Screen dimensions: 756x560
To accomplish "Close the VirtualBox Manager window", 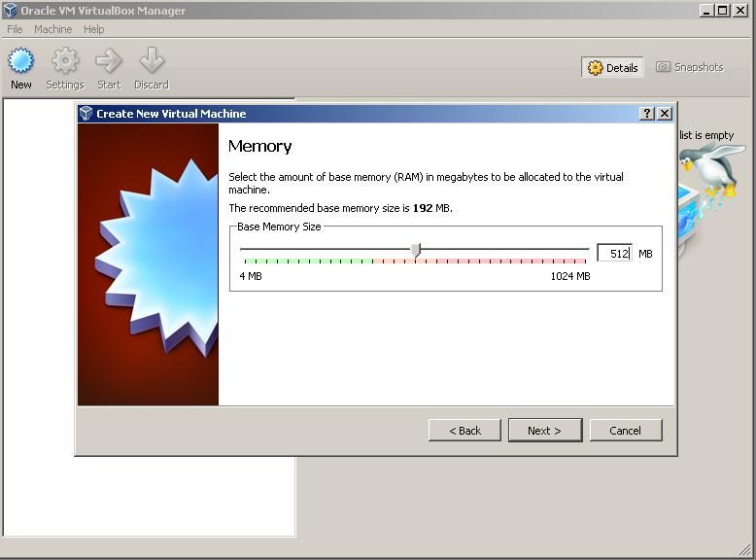I will 740,10.
